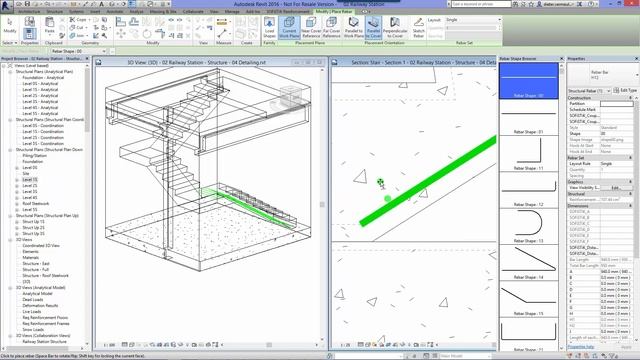The height and width of the screenshot is (360, 640).
Task: Select Rebar Shape : 13 thumbnail
Action: tap(528, 226)
